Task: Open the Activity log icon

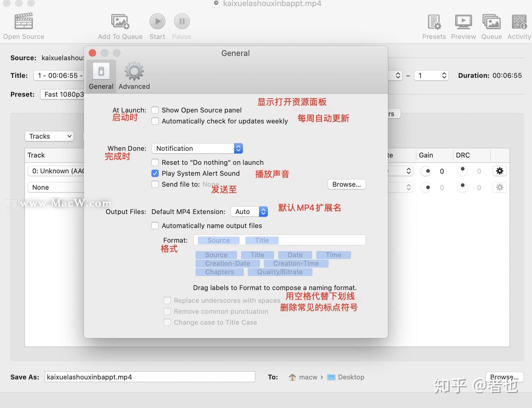Action: click(519, 22)
